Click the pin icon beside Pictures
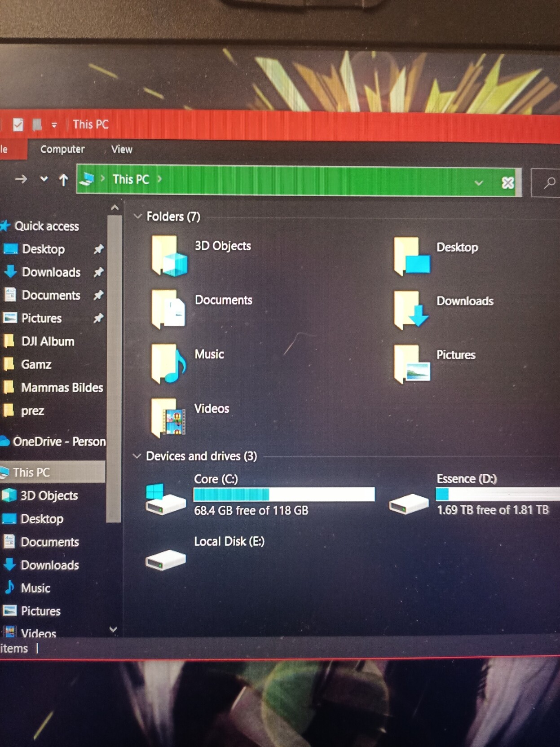 pos(98,318)
